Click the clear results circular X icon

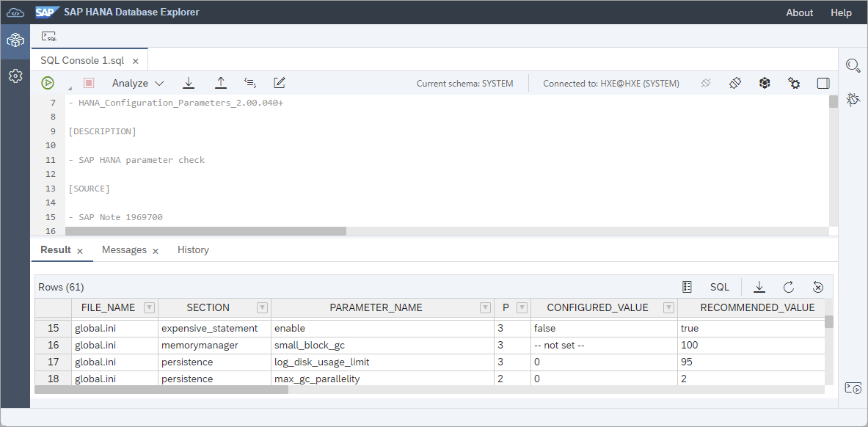click(x=818, y=287)
